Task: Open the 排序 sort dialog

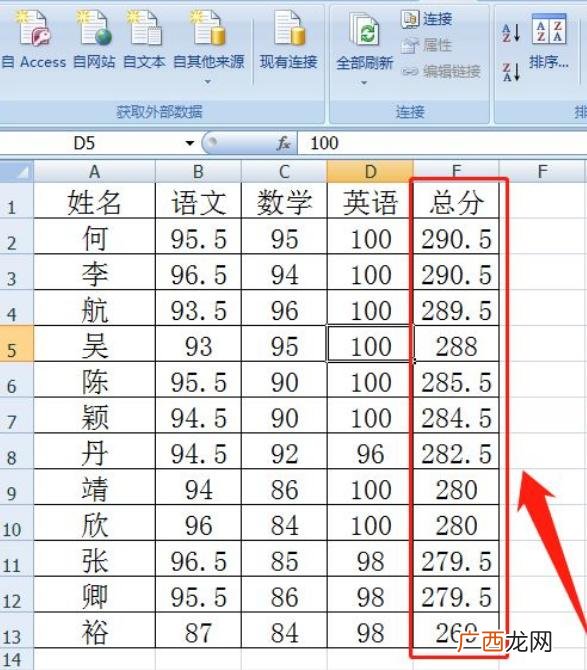Action: click(x=549, y=41)
